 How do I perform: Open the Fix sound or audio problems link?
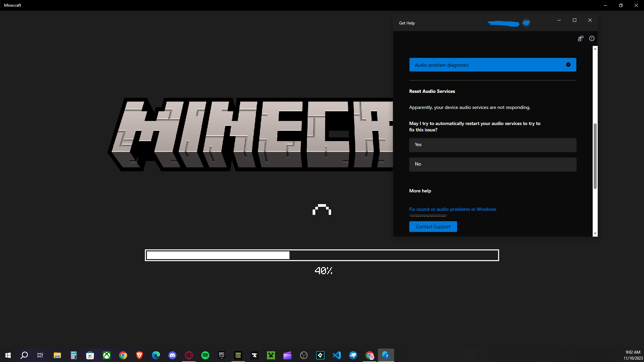(x=452, y=209)
